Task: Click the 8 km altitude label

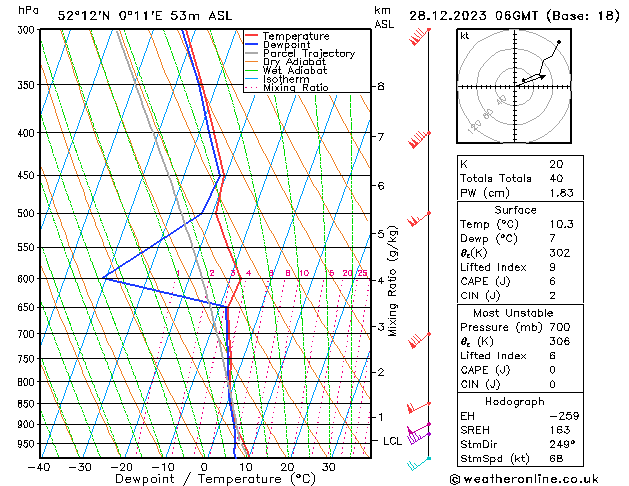Action: [381, 86]
